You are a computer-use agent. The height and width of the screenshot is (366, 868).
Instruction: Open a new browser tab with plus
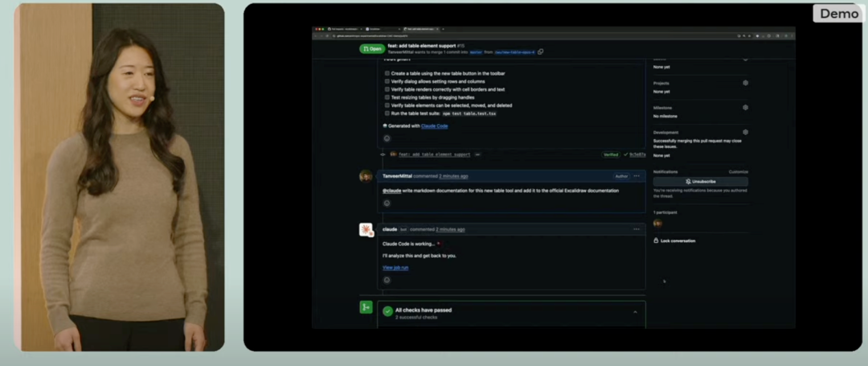pyautogui.click(x=443, y=29)
